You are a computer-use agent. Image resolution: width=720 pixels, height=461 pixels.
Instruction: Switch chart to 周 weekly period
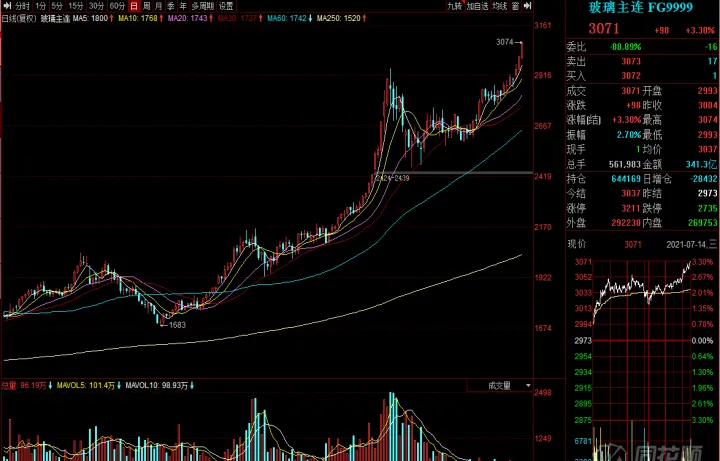[146, 6]
